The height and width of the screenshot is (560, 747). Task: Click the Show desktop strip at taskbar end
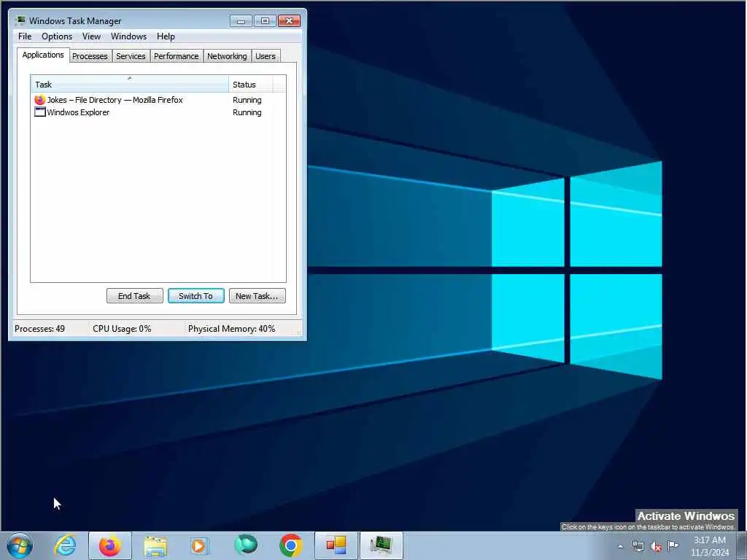742,545
